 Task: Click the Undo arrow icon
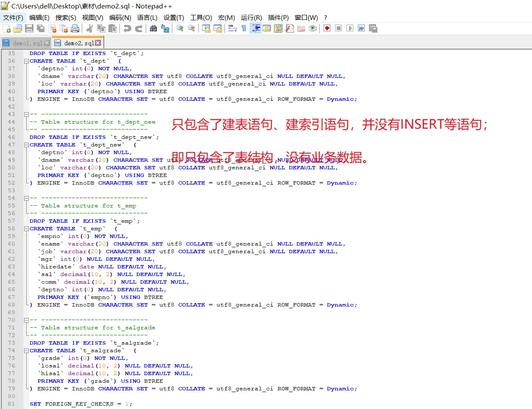(127, 28)
